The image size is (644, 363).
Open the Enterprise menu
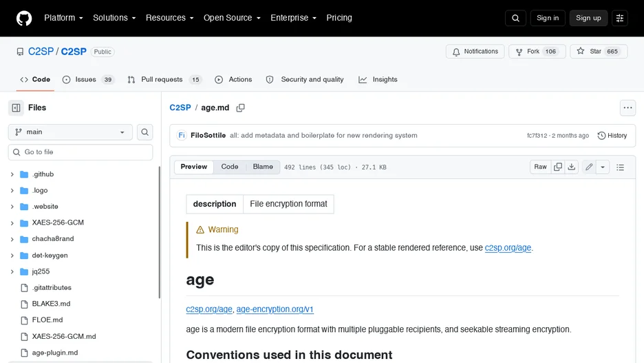tap(293, 18)
